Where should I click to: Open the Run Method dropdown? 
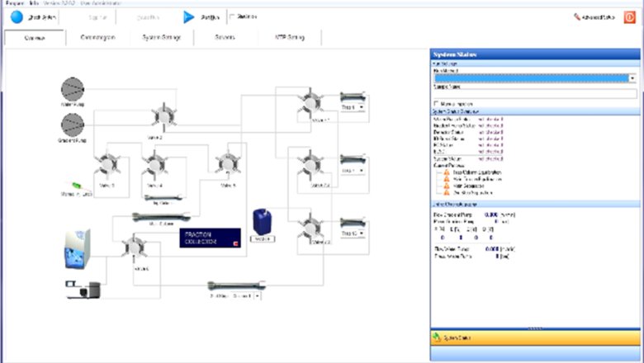[632, 78]
